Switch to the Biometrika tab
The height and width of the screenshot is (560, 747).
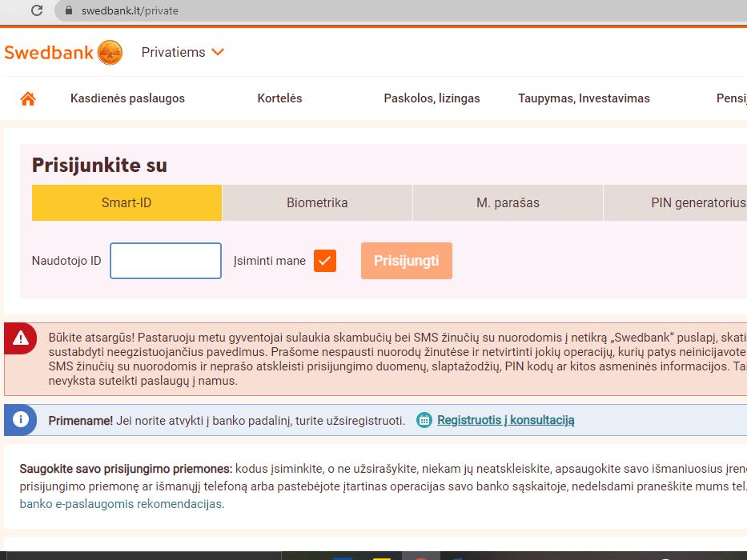click(317, 203)
